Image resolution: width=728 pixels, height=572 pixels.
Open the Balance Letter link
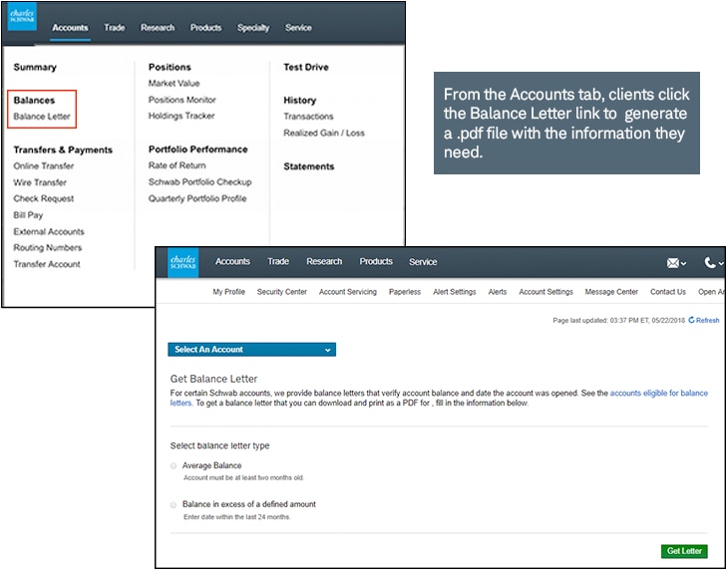(x=42, y=117)
